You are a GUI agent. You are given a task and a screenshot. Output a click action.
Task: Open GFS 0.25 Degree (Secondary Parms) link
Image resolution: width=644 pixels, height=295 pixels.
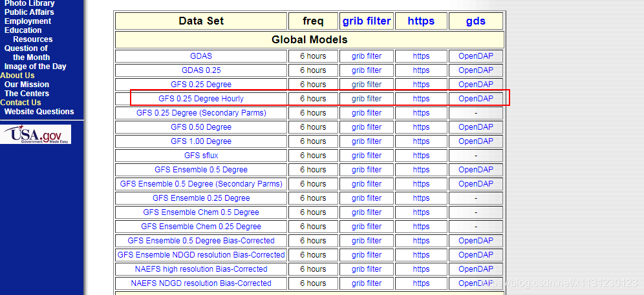tap(201, 113)
